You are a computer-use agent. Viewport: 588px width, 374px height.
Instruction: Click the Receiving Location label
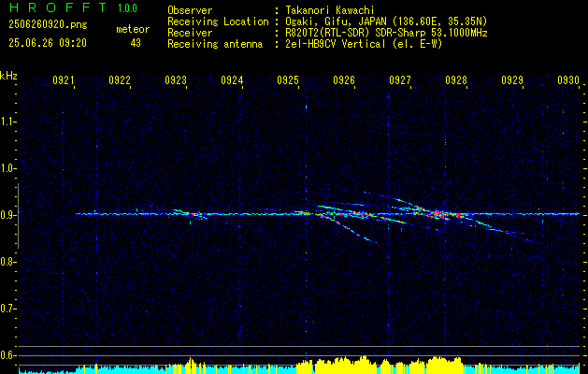point(218,22)
